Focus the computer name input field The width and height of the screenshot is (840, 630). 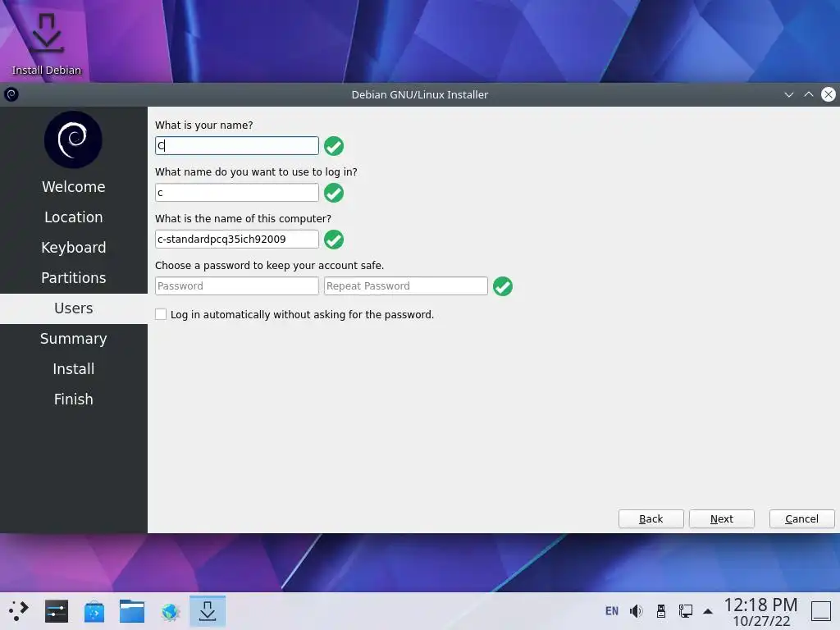click(x=237, y=240)
